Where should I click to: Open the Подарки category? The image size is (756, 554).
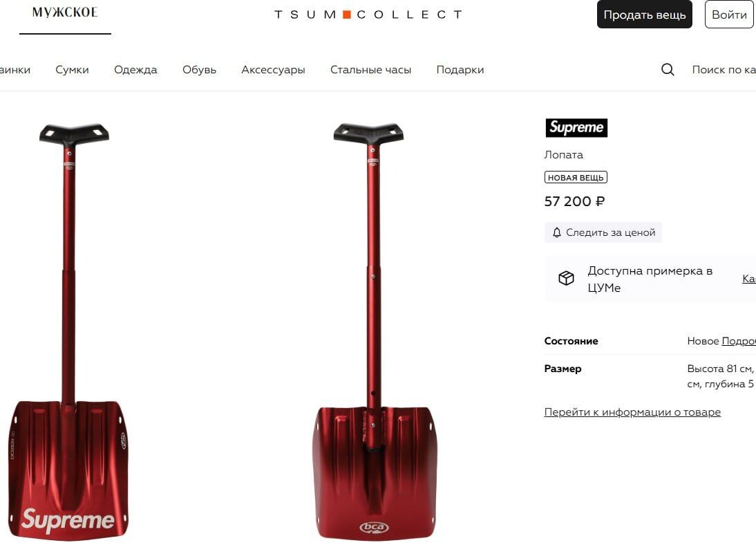pos(460,69)
